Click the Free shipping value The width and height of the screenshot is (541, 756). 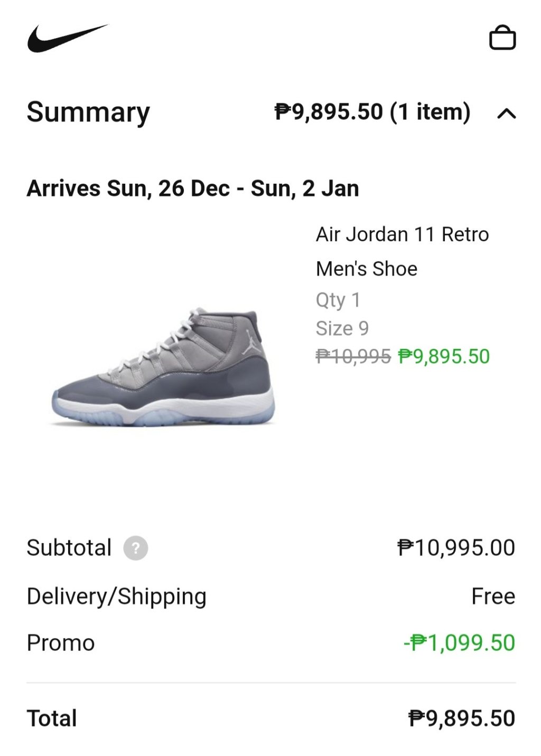tap(493, 597)
